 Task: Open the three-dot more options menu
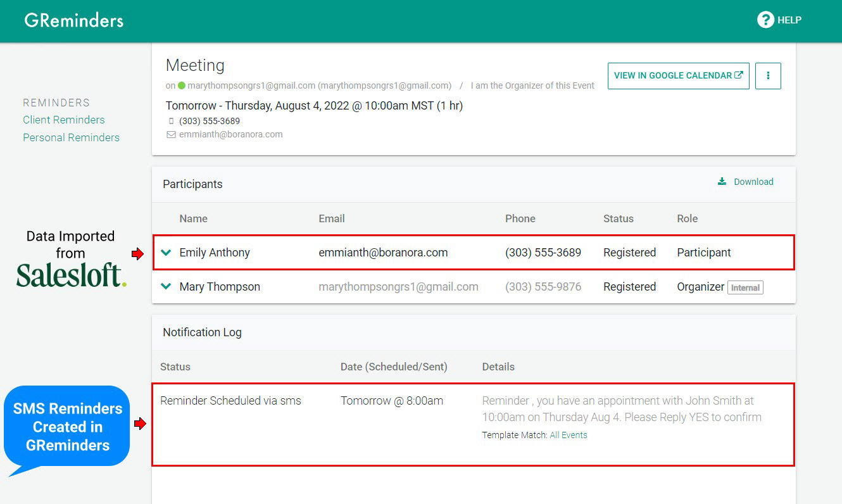click(768, 76)
